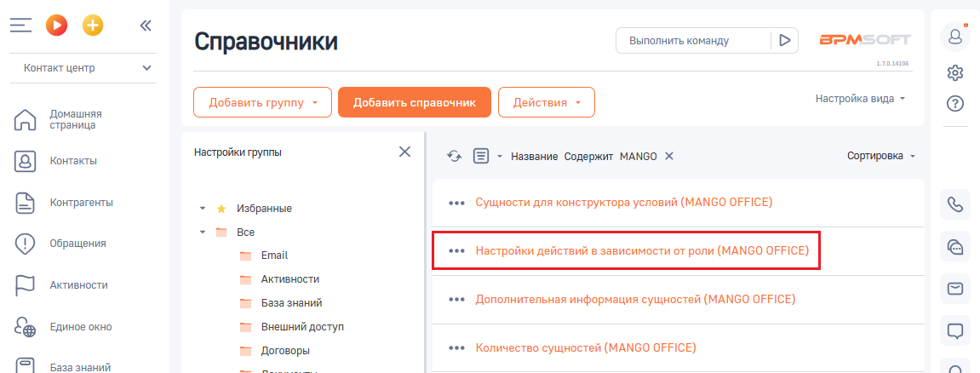
Task: Remove the MANGO filter with the X
Action: pos(668,156)
